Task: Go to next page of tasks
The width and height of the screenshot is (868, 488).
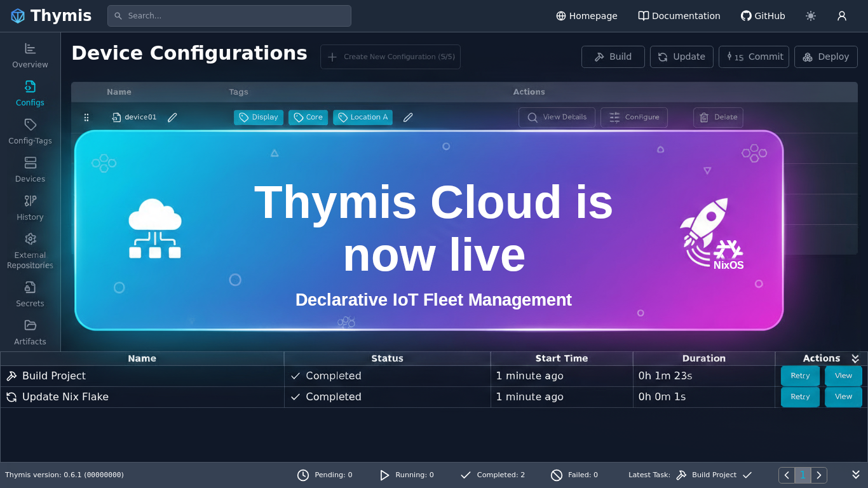Action: click(x=819, y=475)
